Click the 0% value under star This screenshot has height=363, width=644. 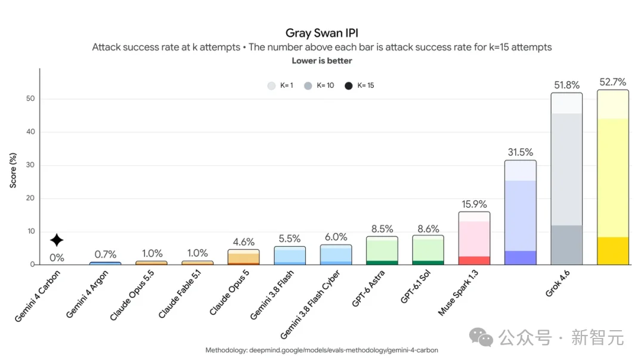57,258
